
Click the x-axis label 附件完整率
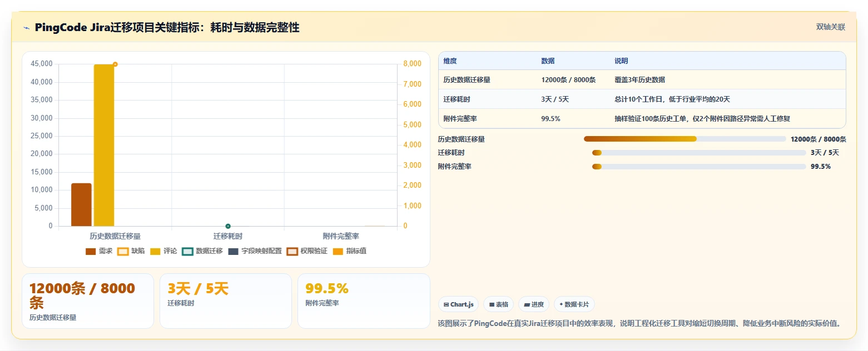[341, 237]
